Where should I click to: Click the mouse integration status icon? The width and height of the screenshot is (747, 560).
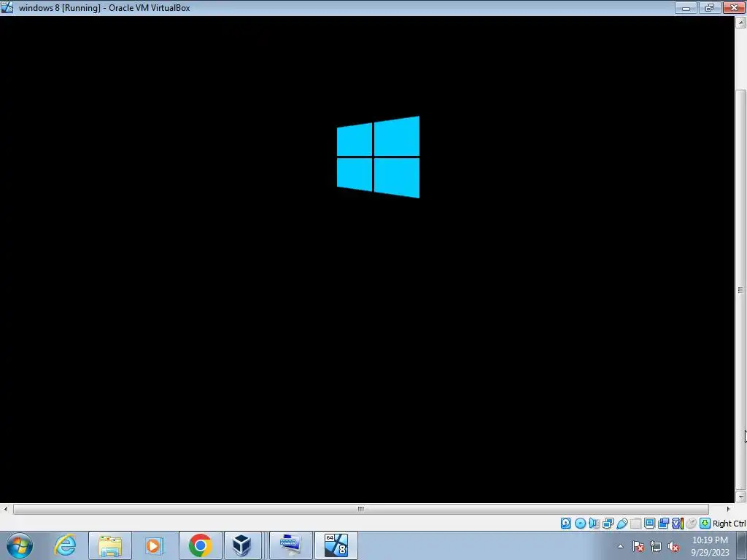[692, 524]
